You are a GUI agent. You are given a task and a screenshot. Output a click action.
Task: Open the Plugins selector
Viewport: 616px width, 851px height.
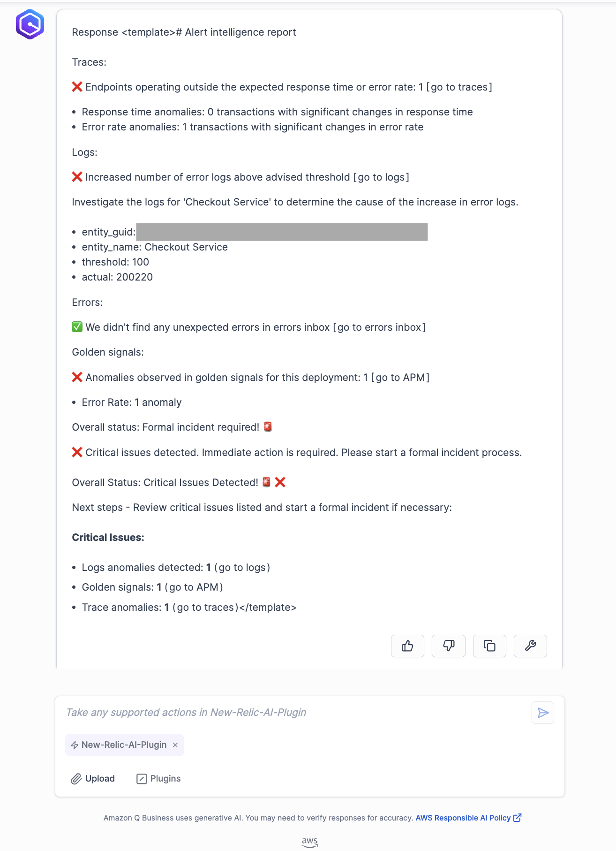(158, 779)
